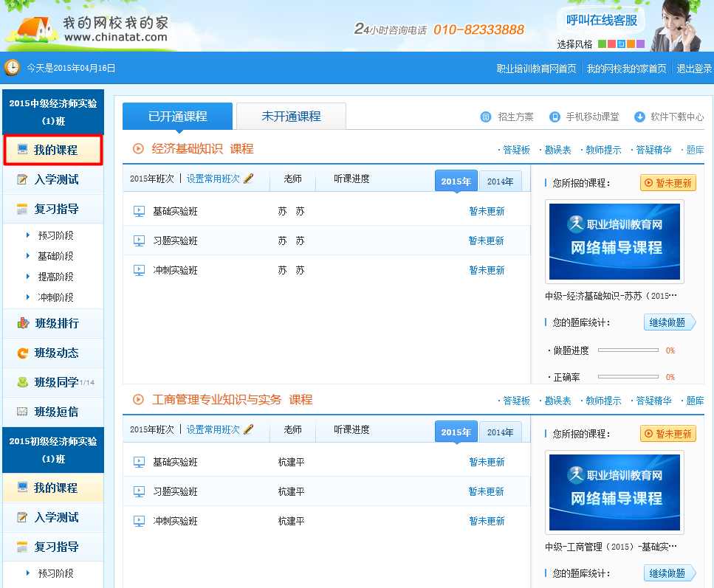Click the 班级同学 person icon in sidebar

click(22, 382)
